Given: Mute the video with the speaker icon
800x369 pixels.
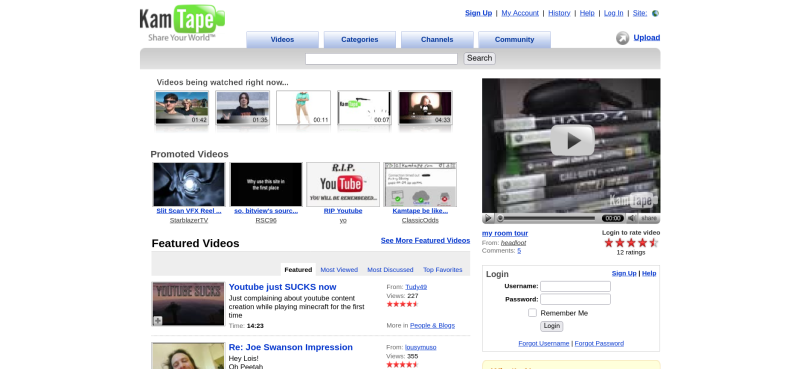Looking at the screenshot, I should [x=632, y=218].
